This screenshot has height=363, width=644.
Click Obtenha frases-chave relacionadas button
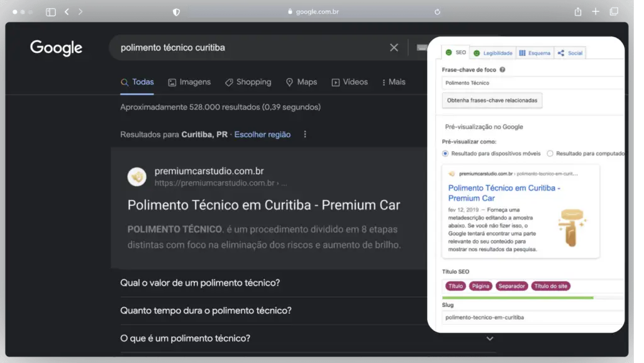(492, 101)
